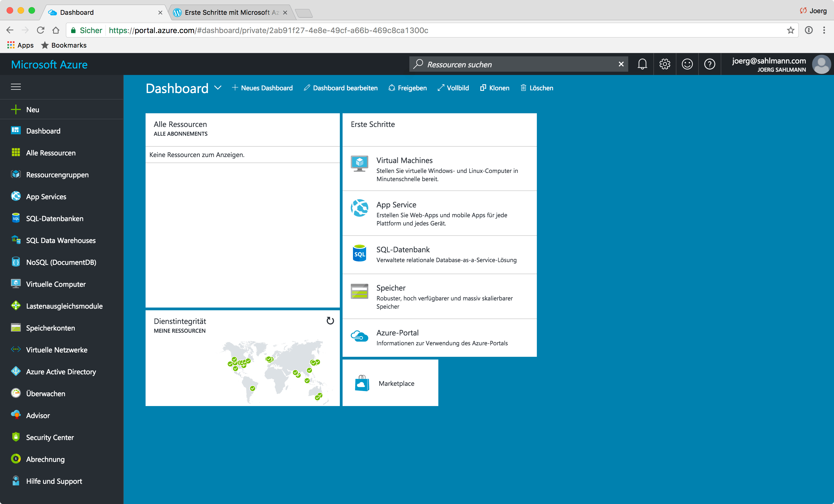Click the Überwachen gauge icon
834x504 pixels.
[x=16, y=393]
